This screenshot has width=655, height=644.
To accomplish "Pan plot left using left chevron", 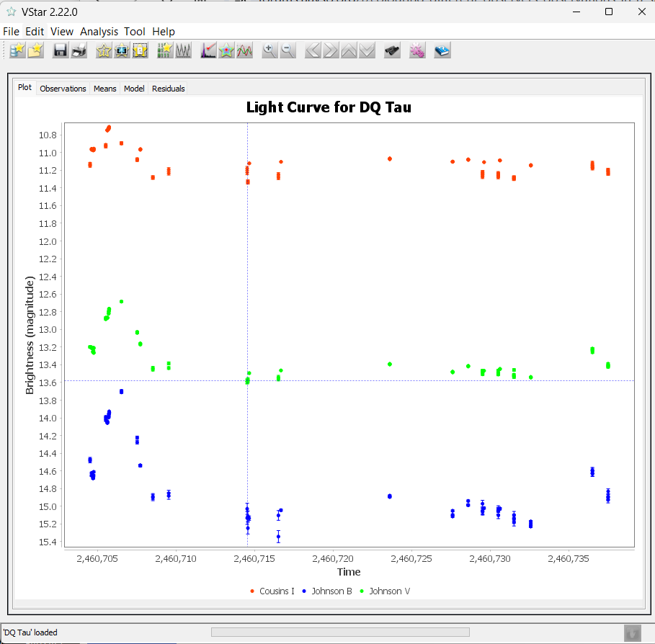I will point(313,50).
